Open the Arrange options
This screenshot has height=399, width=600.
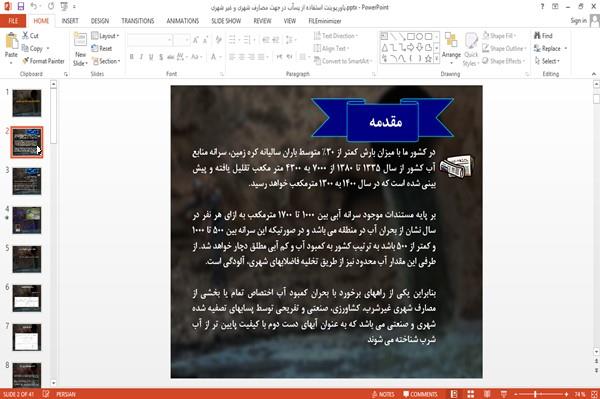pos(451,48)
